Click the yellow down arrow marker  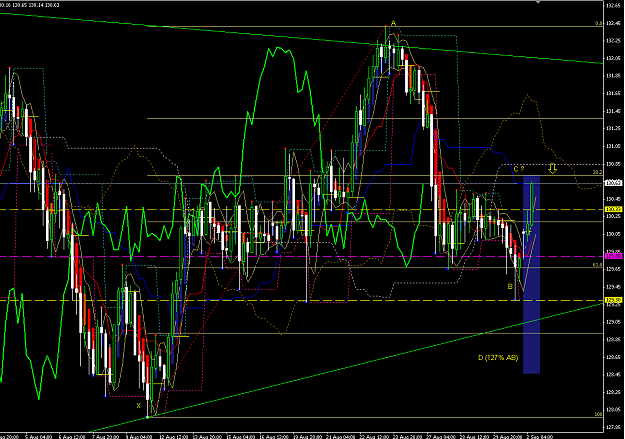(552, 168)
